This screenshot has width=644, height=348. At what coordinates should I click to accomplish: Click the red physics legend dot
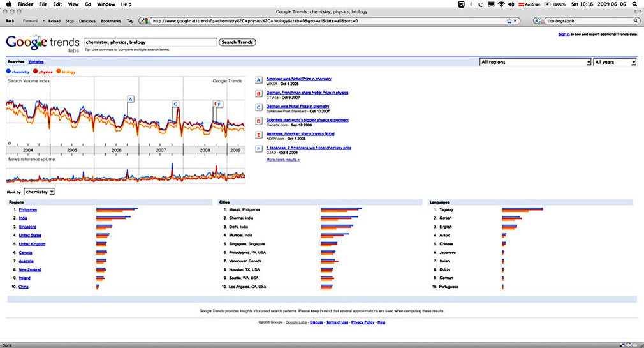(35, 71)
